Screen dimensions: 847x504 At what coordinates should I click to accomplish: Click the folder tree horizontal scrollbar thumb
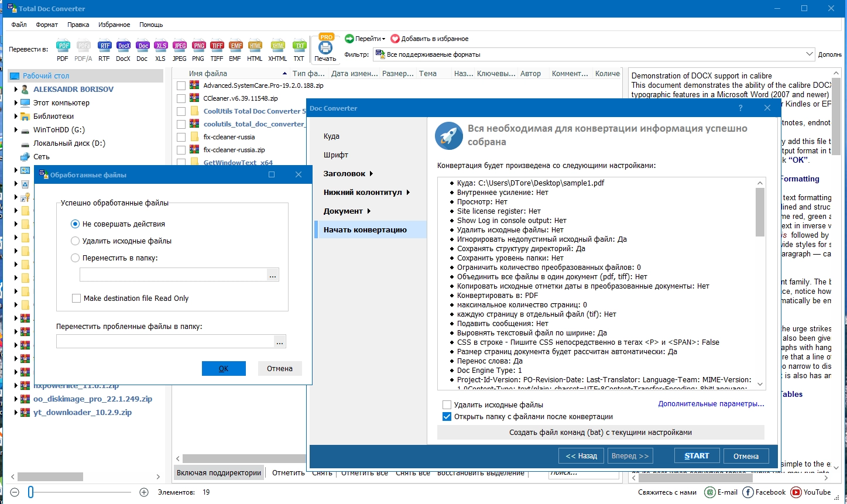(50, 476)
